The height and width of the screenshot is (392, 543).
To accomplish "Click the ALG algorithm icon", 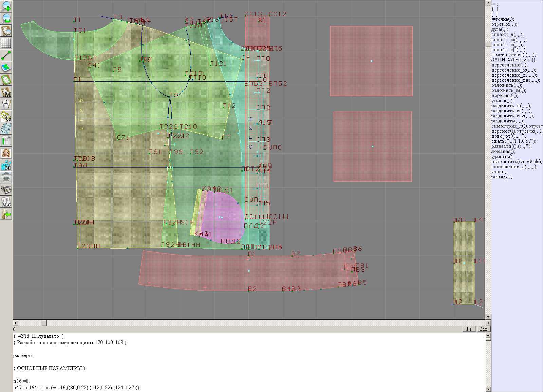I will (x=6, y=202).
